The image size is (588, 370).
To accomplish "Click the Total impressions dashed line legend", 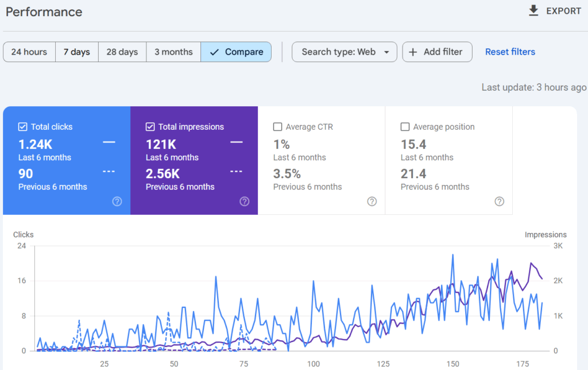I will tap(237, 171).
